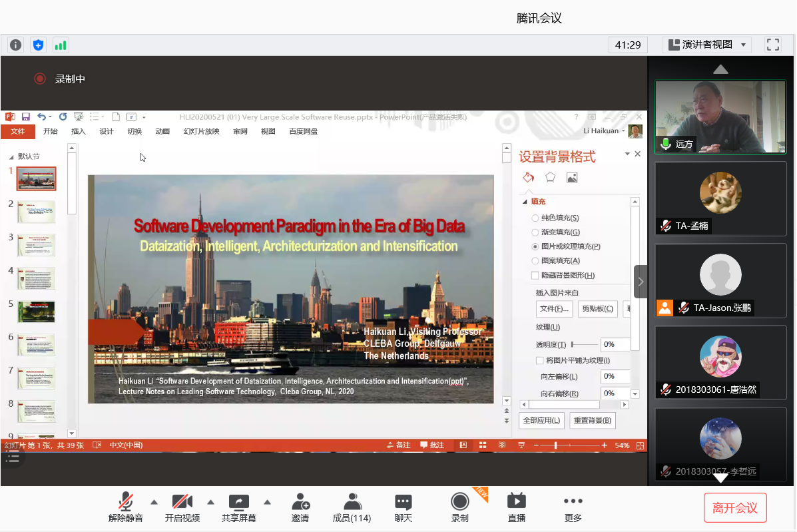This screenshot has width=797, height=532.
Task: Open the share screen icon
Action: tap(238, 501)
